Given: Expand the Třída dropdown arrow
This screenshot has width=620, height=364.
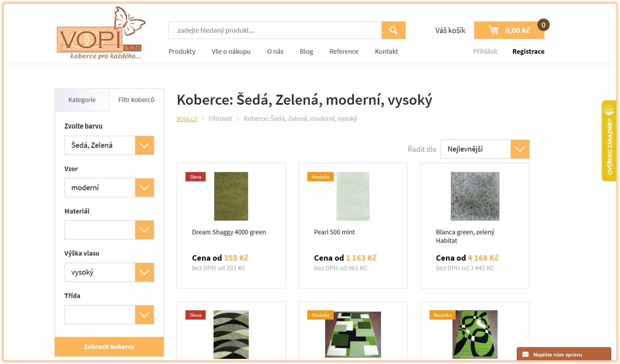Looking at the screenshot, I should [145, 315].
